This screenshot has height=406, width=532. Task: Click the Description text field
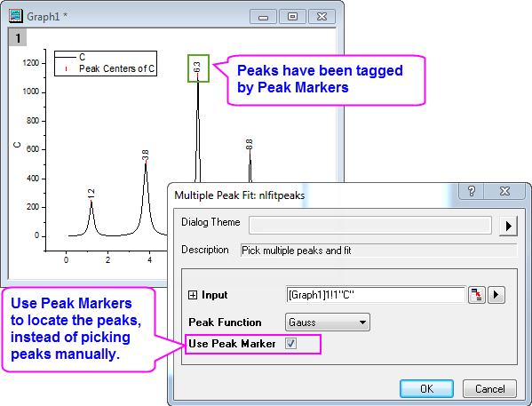378,251
